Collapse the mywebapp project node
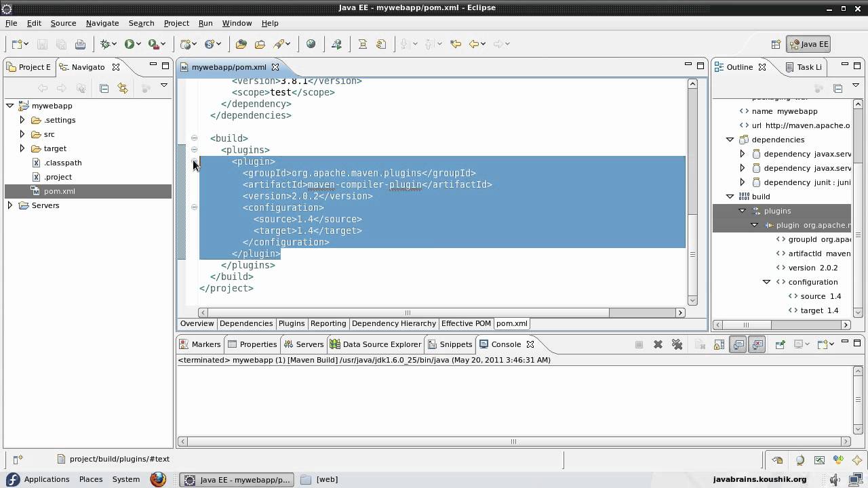 pos(10,106)
